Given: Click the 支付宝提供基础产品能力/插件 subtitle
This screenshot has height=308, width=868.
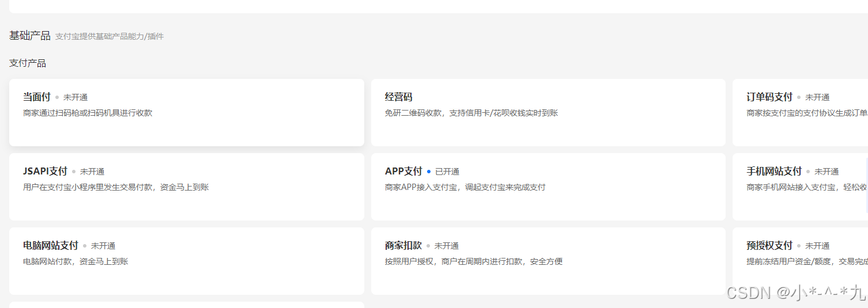Looking at the screenshot, I should 110,36.
